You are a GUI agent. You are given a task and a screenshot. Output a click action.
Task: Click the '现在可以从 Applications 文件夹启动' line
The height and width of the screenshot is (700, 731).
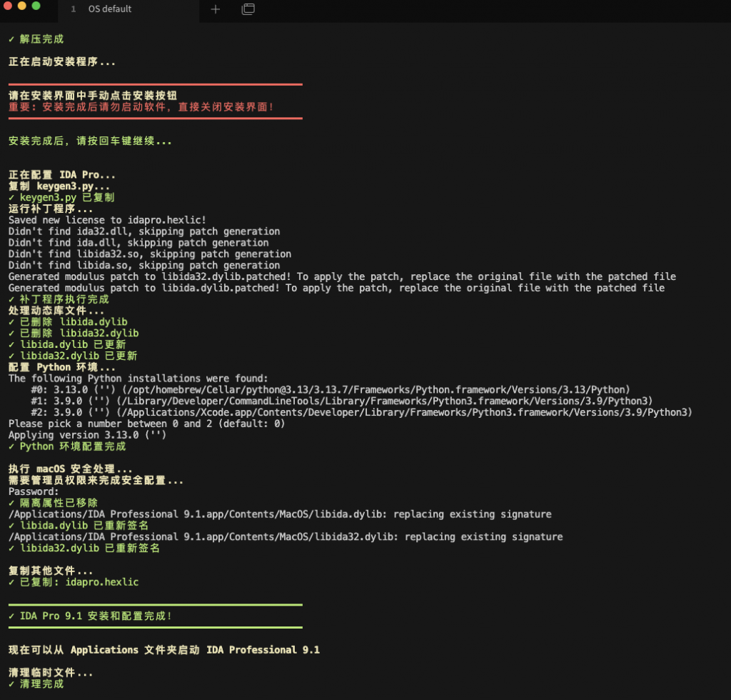coord(164,649)
